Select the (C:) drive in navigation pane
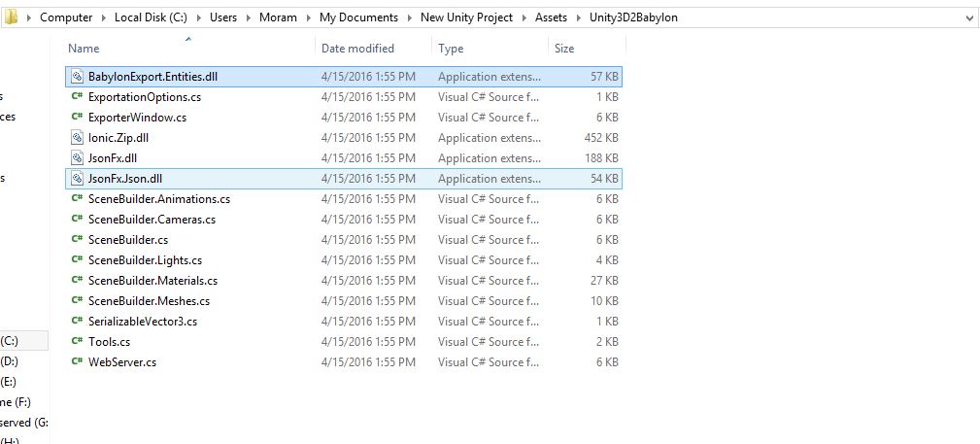This screenshot has width=980, height=444. point(10,341)
